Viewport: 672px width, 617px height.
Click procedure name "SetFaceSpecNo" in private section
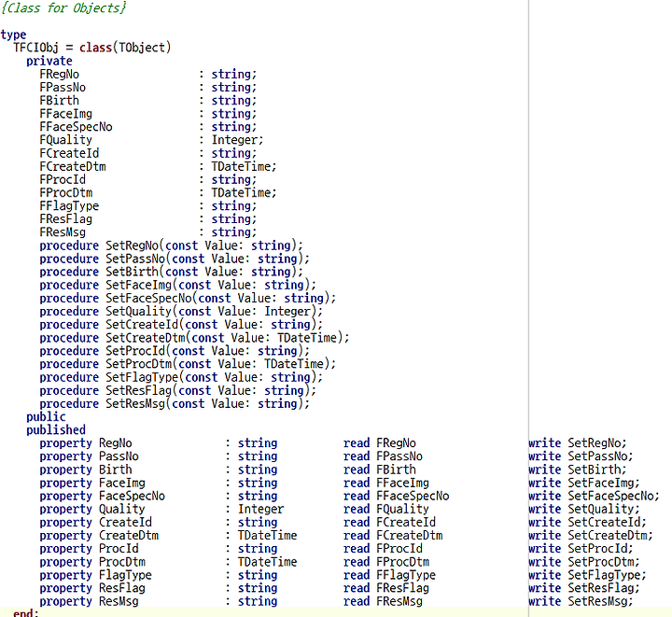[148, 298]
